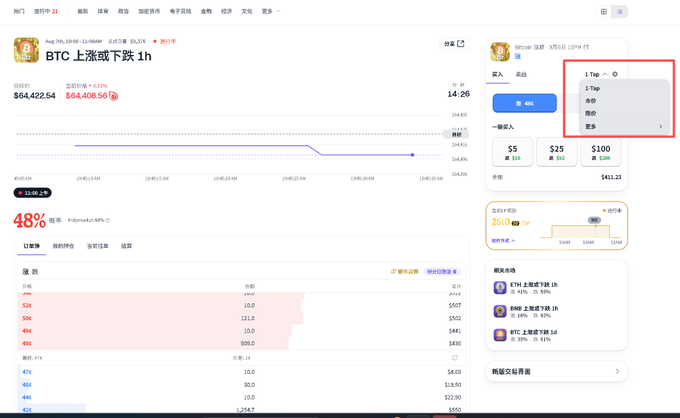Click the 48% probability figure
The image size is (680, 418).
[29, 220]
